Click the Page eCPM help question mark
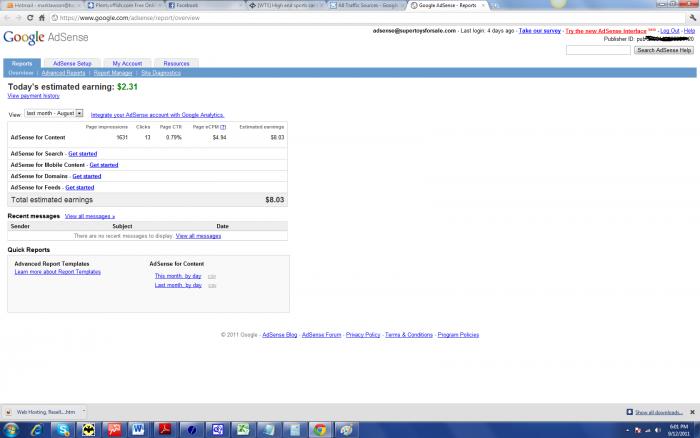Image resolution: width=700 pixels, height=438 pixels. point(223,127)
